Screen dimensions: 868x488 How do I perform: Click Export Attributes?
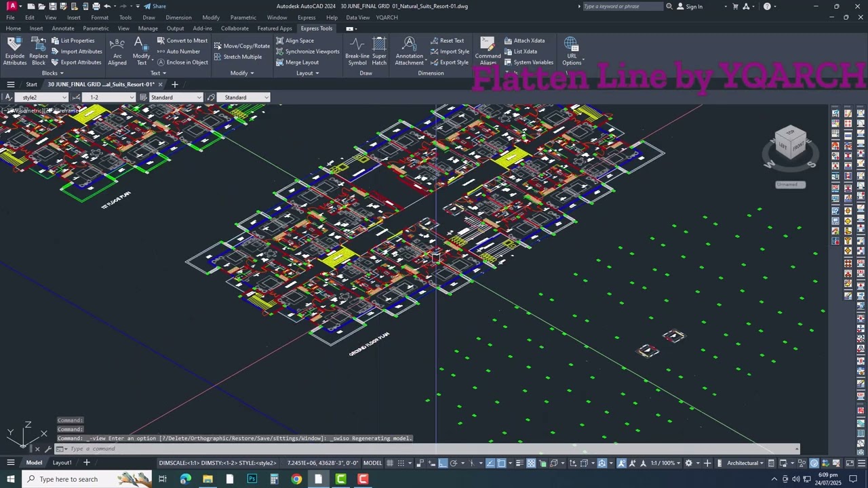[76, 62]
